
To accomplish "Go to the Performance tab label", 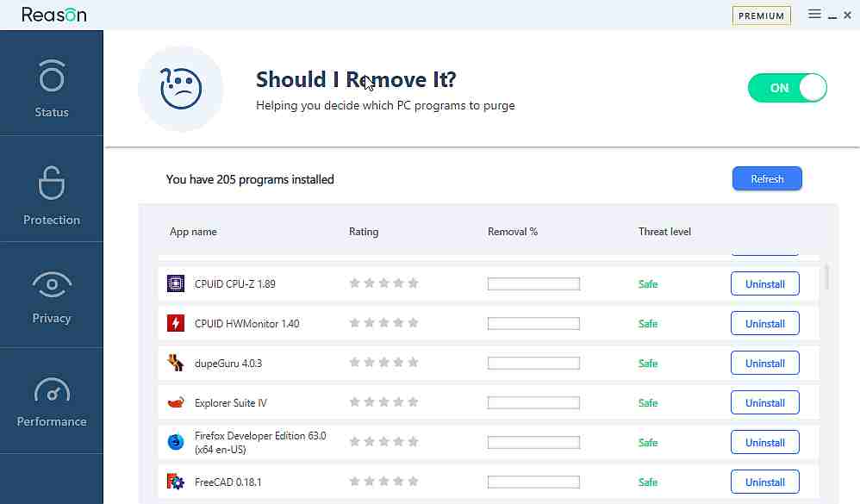I will click(52, 421).
